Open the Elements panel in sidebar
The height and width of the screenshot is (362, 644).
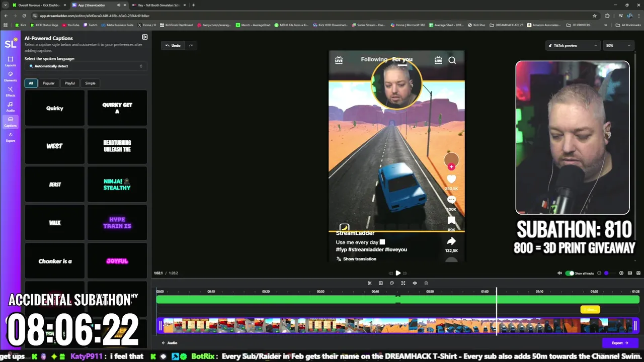click(x=10, y=76)
